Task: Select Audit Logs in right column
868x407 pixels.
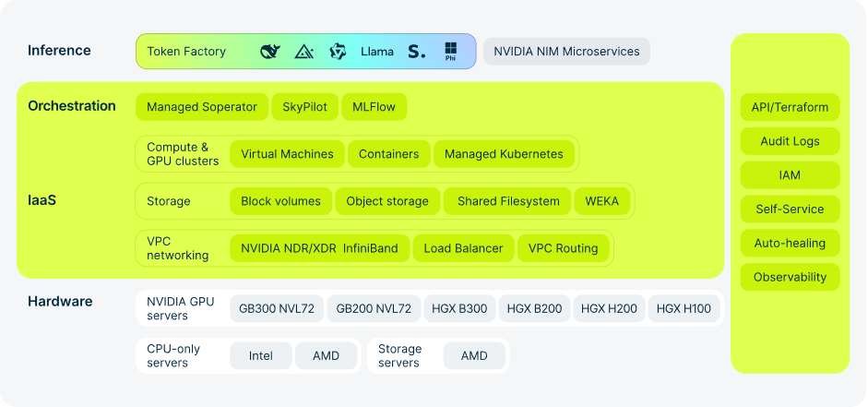Action: click(790, 141)
